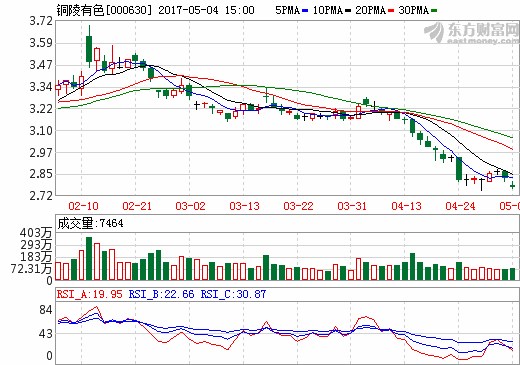Click the tallest green volume bar

(x=89, y=258)
